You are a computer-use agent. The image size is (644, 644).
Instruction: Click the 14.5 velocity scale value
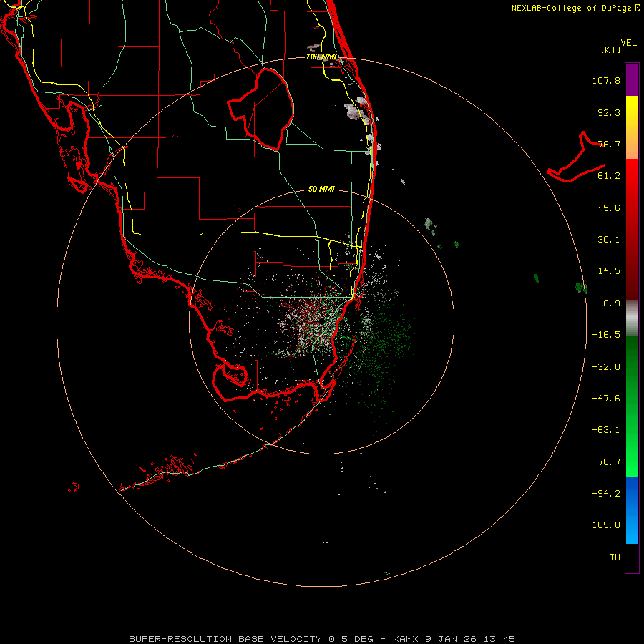609,271
